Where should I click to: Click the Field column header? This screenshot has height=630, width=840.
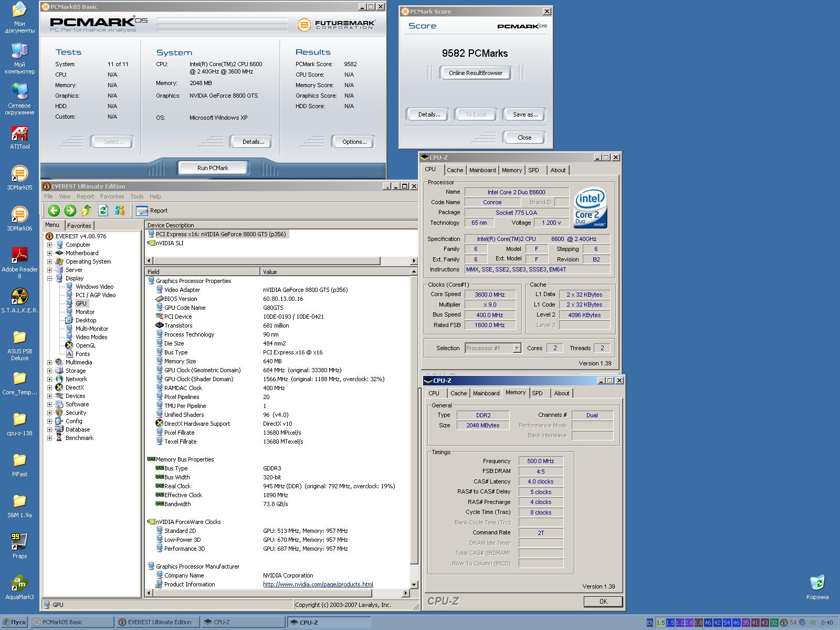click(x=203, y=271)
